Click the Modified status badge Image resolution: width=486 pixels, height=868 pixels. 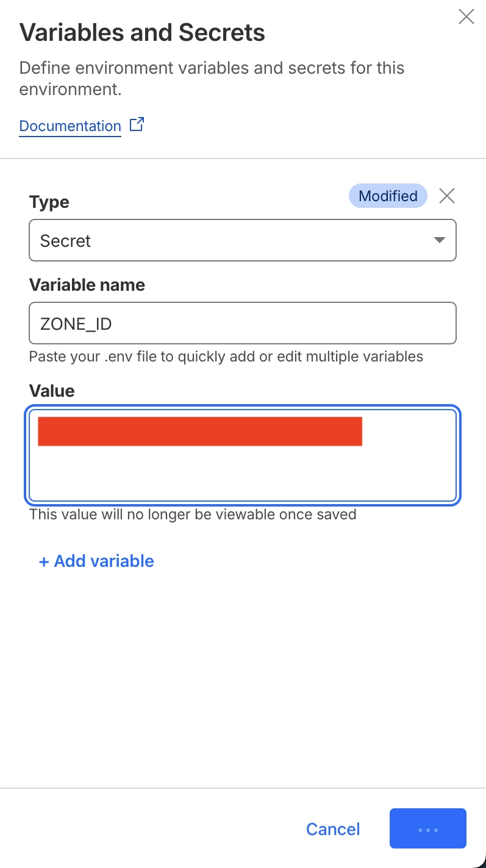[x=388, y=196]
